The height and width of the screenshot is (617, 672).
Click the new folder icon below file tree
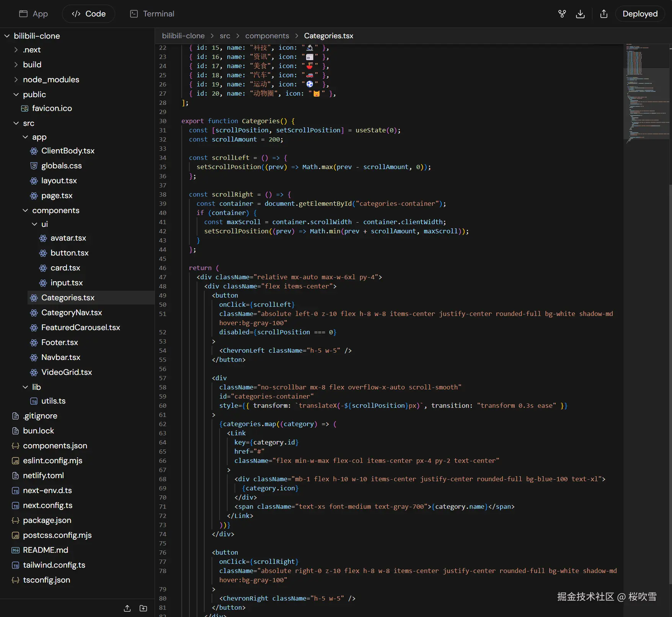[x=144, y=608]
